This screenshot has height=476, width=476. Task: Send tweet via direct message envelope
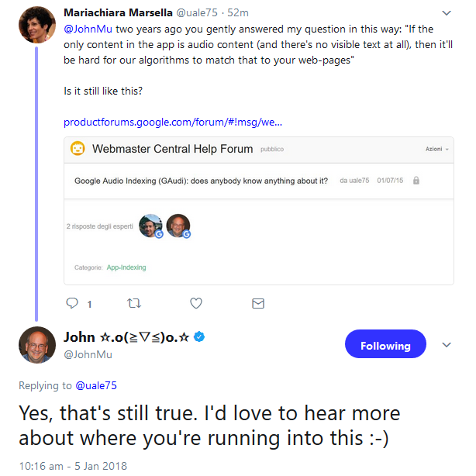click(259, 302)
